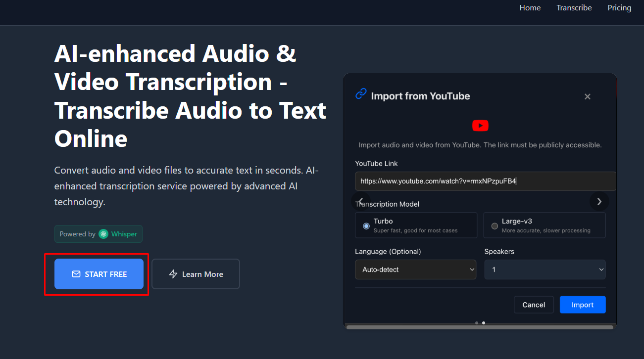Viewport: 644px width, 359px height.
Task: Close the Import from YouTube dialog
Action: point(588,97)
